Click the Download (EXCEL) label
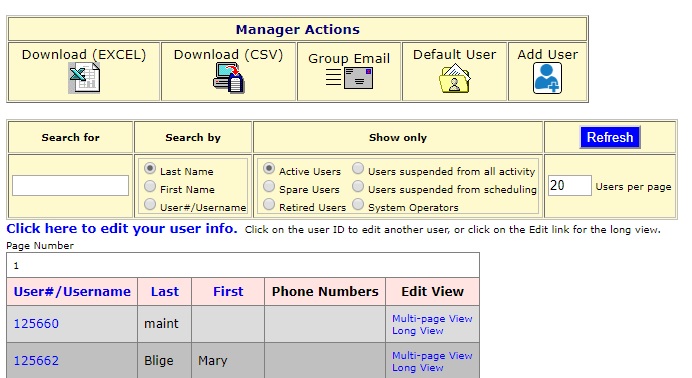Screen dimensions: 692x378 coord(84,55)
